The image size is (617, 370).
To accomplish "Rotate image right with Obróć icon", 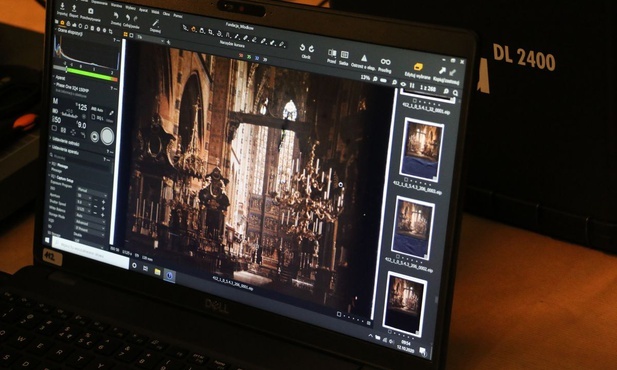I will 311,48.
